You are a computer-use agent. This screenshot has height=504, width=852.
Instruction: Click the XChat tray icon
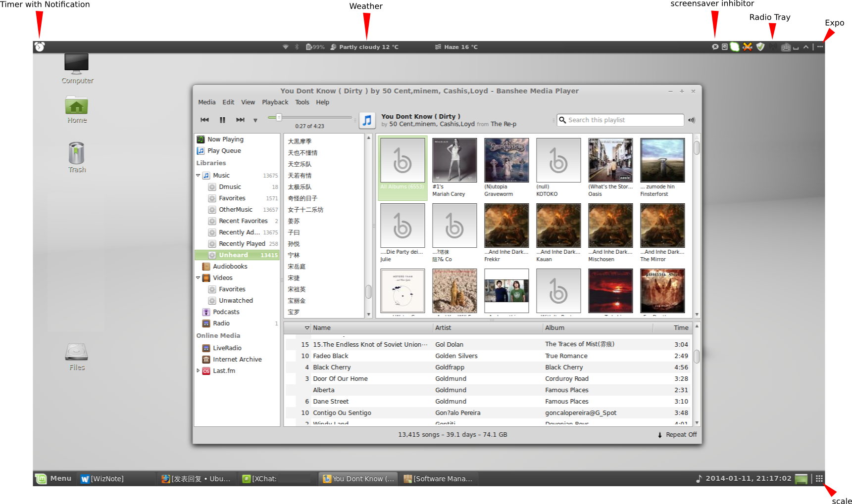748,46
